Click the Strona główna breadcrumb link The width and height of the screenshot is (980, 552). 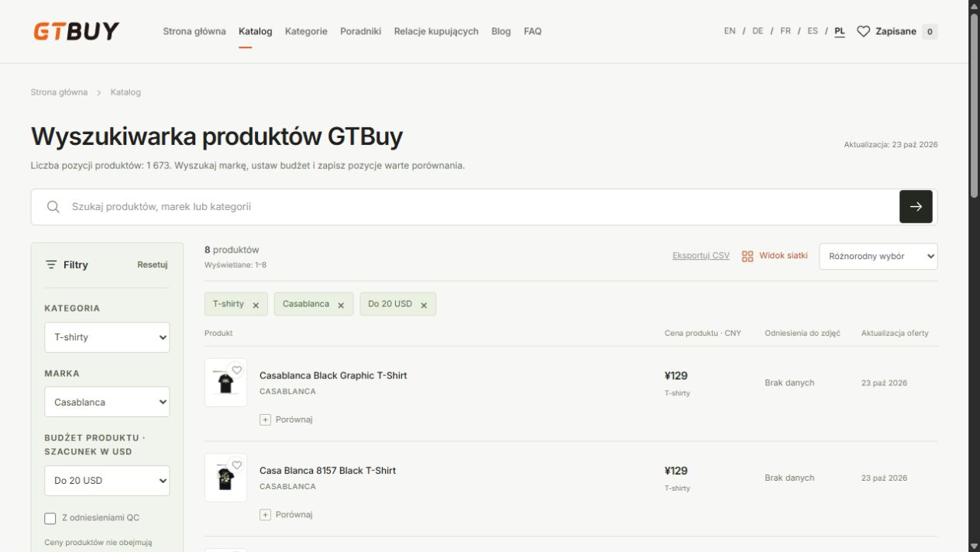pyautogui.click(x=60, y=92)
